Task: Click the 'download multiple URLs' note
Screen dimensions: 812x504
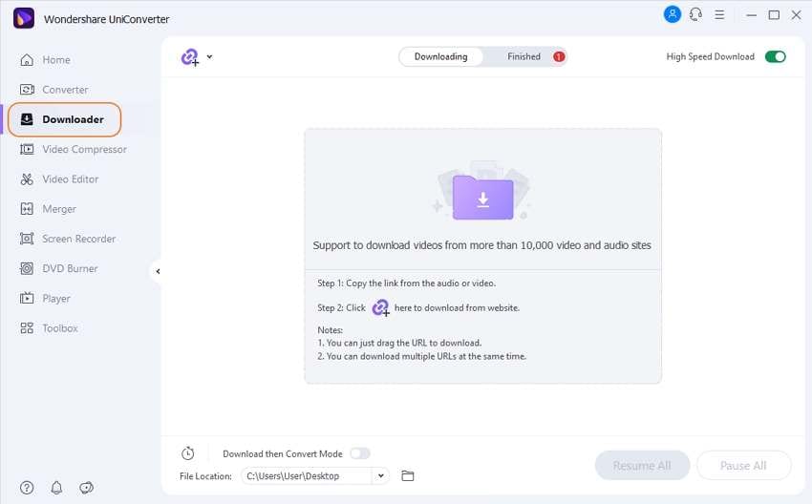Action: [x=421, y=356]
